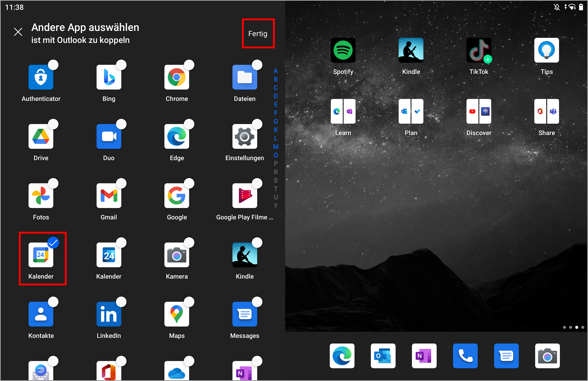Open the Discover app group
Screen dimensions: 588x381
pyautogui.click(x=479, y=111)
